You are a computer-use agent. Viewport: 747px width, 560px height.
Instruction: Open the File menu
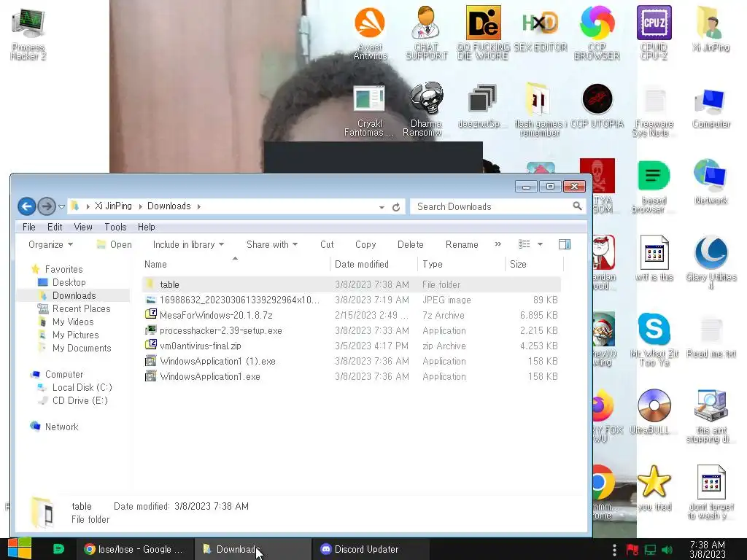coord(29,227)
